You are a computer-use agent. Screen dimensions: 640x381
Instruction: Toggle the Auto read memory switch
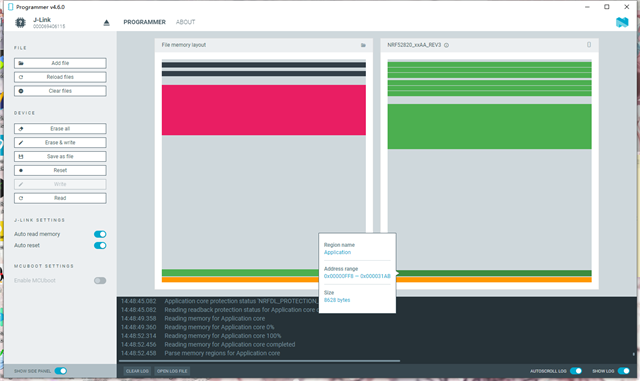coord(100,234)
